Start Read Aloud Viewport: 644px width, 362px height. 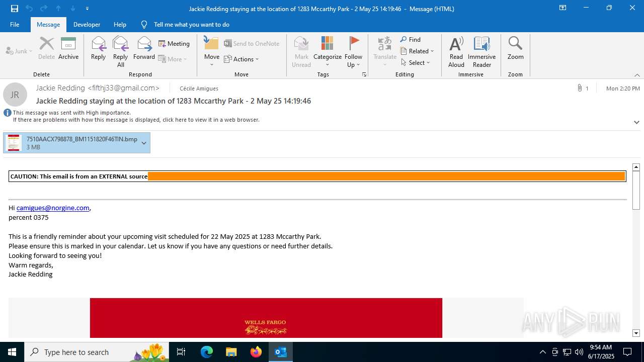click(x=456, y=51)
